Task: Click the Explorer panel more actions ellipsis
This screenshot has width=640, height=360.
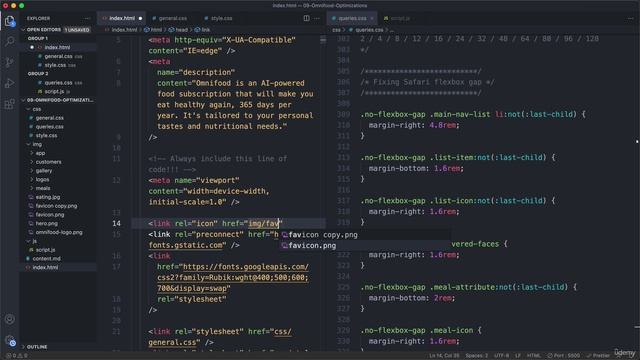Action: (x=87, y=18)
